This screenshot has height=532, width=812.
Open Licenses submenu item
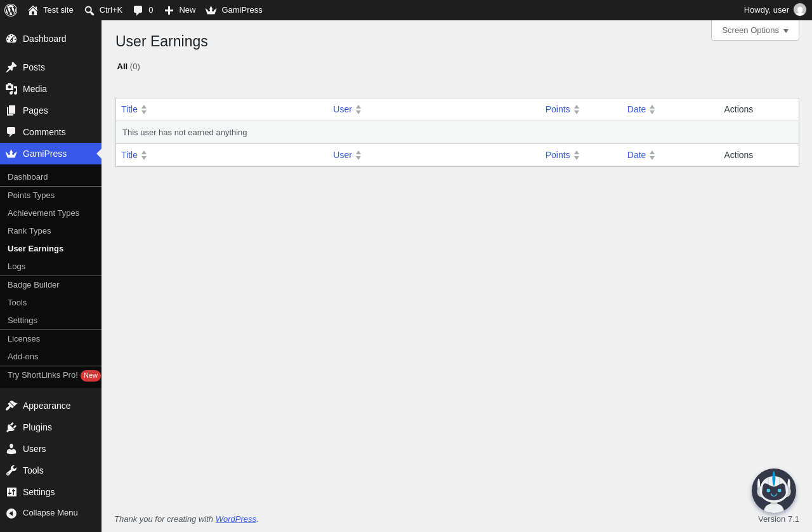tap(51, 338)
